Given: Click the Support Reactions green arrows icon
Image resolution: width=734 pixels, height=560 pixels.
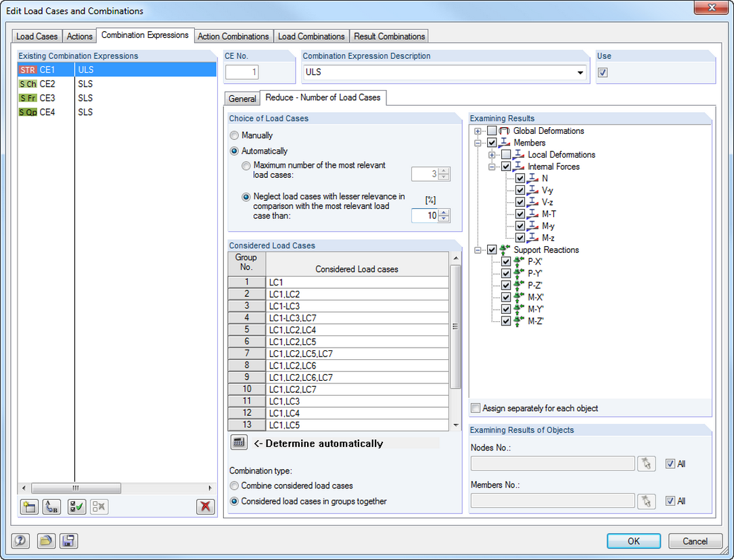Looking at the screenshot, I should [x=504, y=250].
